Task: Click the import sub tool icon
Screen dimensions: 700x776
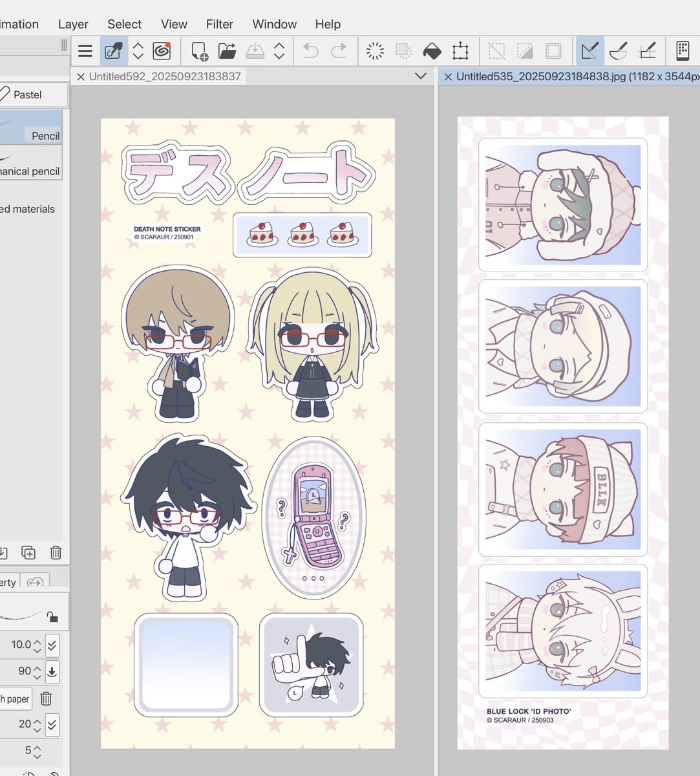Action: tap(3, 552)
